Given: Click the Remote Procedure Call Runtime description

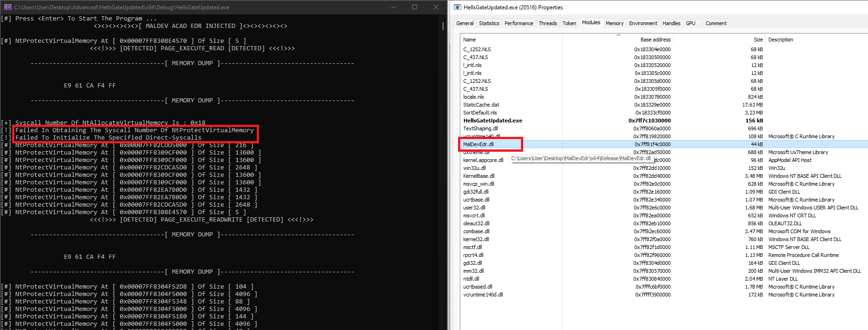Looking at the screenshot, I should (803, 255).
